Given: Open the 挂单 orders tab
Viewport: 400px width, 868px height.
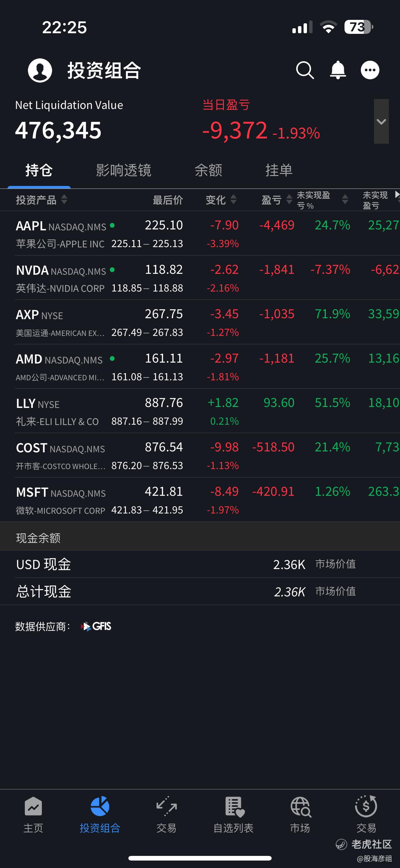Looking at the screenshot, I should click(x=279, y=170).
